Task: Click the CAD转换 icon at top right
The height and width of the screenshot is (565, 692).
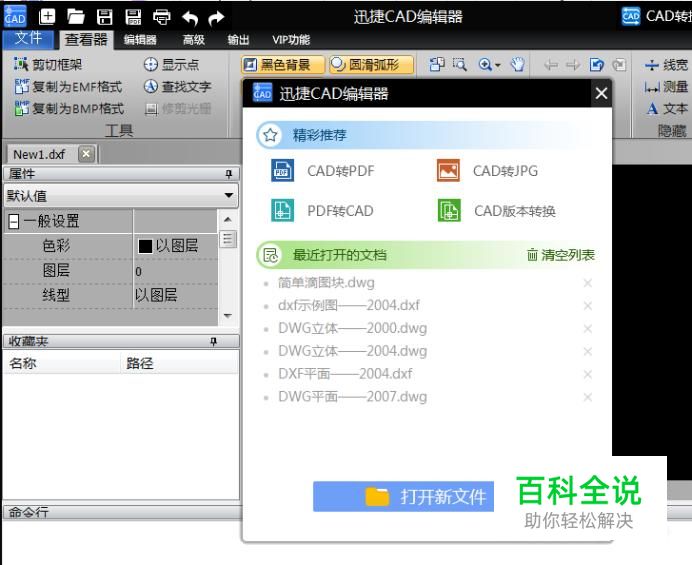Action: (630, 17)
